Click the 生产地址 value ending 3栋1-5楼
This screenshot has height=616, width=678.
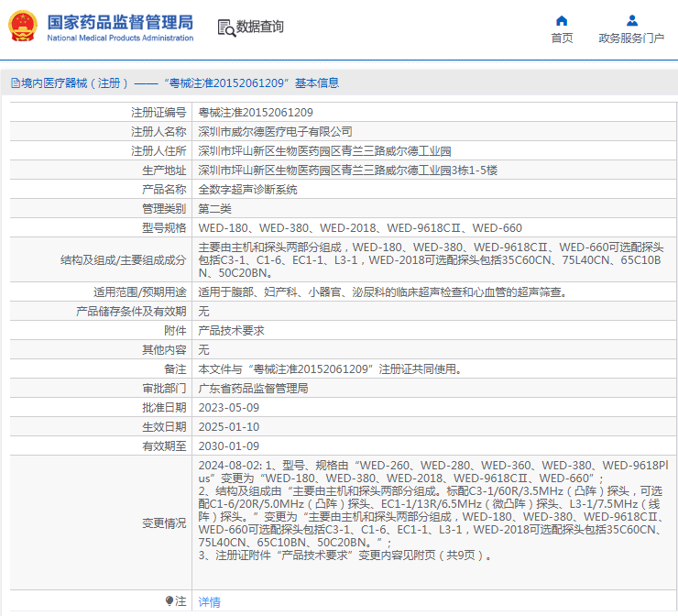pyautogui.click(x=347, y=170)
